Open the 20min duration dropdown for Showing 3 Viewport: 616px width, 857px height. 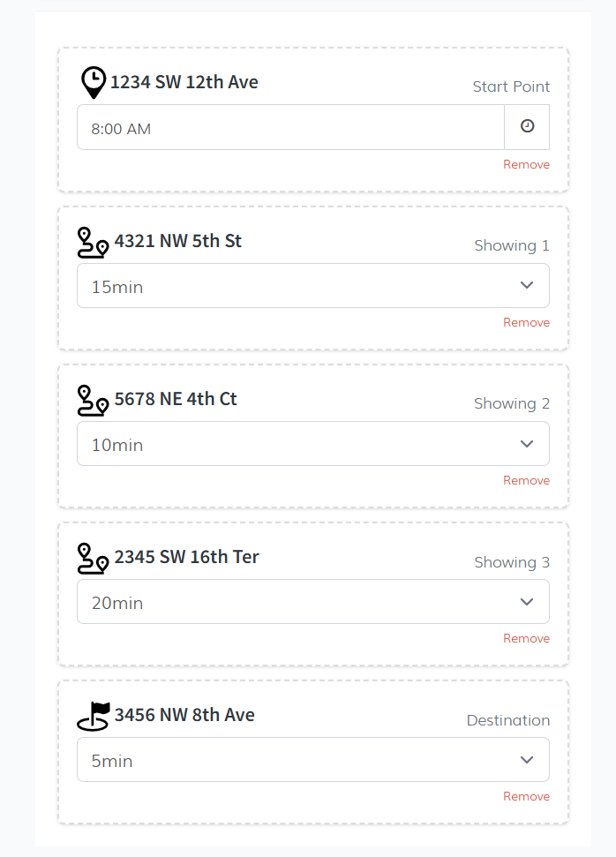pyautogui.click(x=312, y=602)
